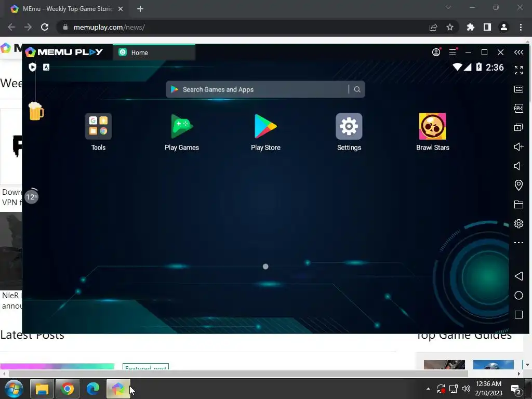
Task: Open MEmu account profile icon
Action: pos(436,52)
